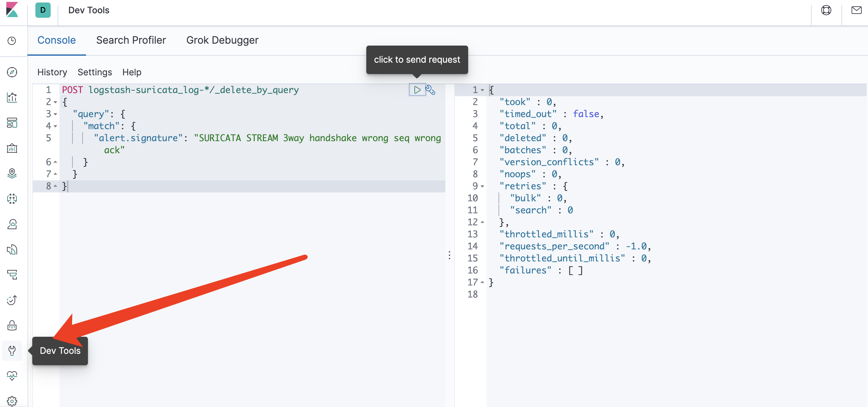Open Stack Monitoring heartbeat icon

point(12,376)
